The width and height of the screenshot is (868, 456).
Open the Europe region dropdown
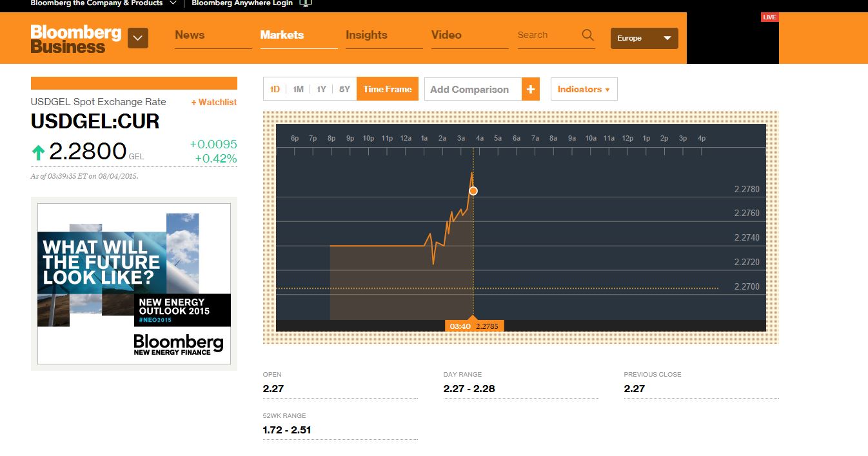click(644, 38)
